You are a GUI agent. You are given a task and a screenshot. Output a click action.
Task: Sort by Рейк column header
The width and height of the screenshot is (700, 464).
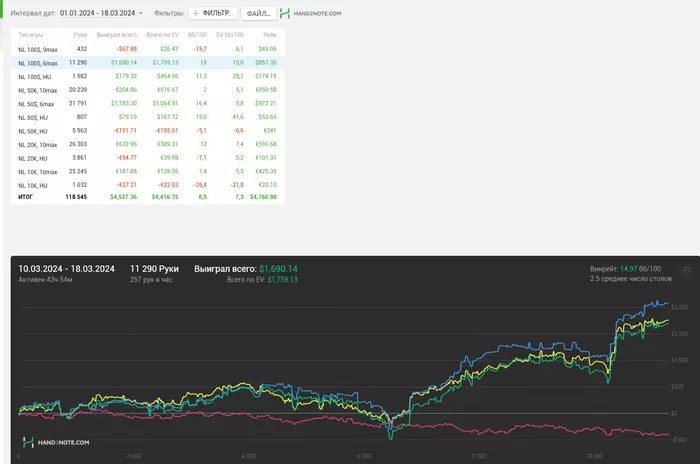point(270,35)
